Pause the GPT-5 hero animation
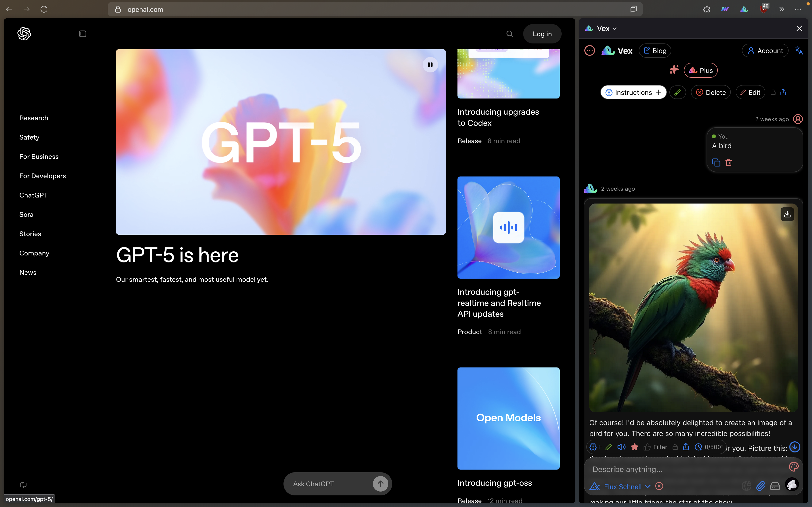This screenshot has height=507, width=812. click(430, 65)
